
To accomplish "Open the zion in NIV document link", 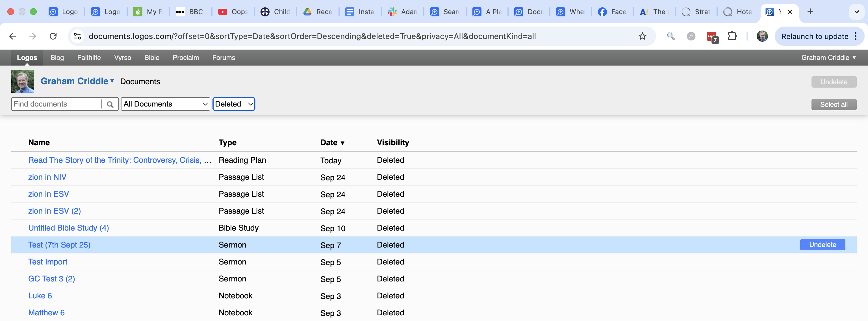I will [47, 177].
